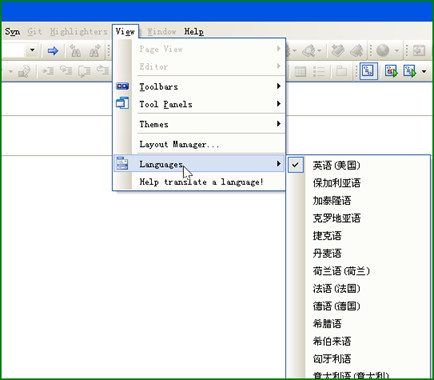434x380 pixels.
Task: Click the grayed curved-arrow list icon
Action: [x=66, y=71]
